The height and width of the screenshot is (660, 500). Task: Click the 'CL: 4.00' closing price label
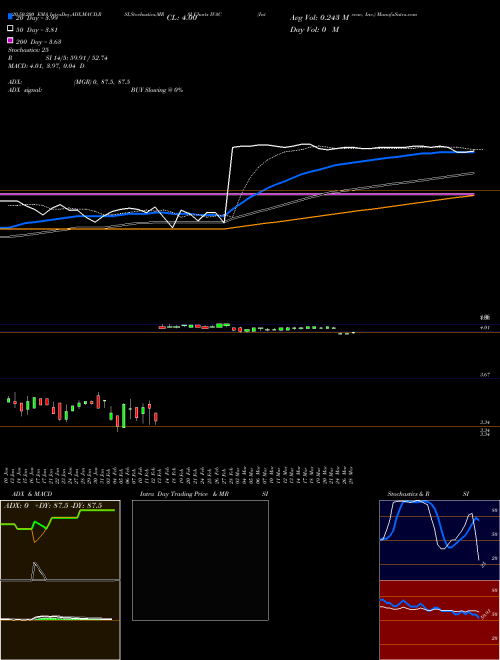click(x=182, y=18)
